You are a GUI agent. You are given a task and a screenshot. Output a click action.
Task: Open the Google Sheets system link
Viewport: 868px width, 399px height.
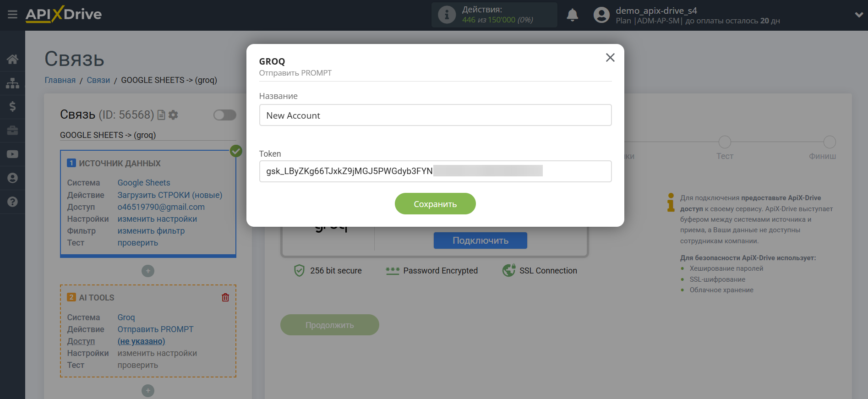point(143,183)
